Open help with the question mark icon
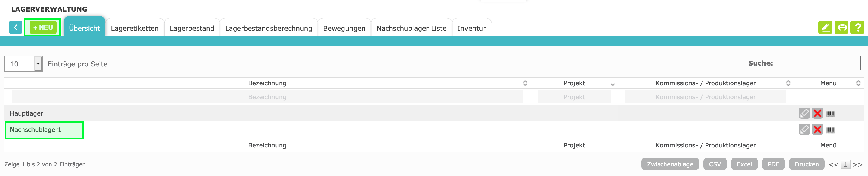Image resolution: width=868 pixels, height=176 pixels. click(858, 28)
